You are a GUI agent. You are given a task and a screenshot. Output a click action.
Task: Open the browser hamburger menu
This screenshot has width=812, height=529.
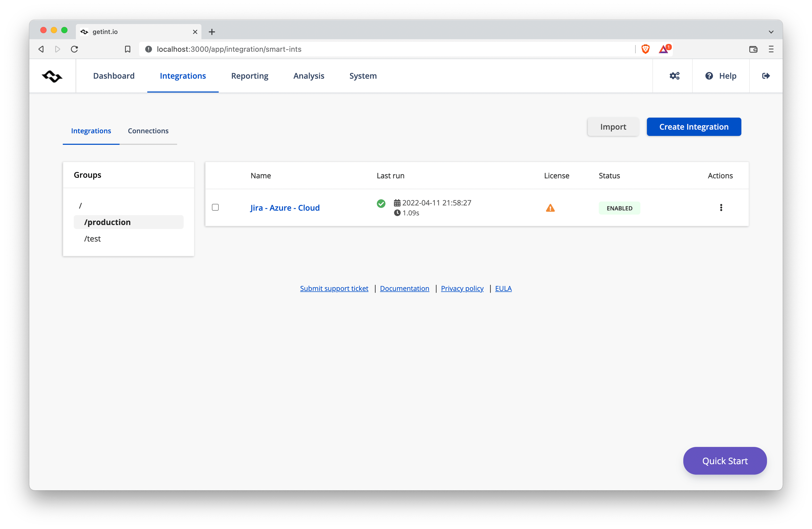coord(771,49)
